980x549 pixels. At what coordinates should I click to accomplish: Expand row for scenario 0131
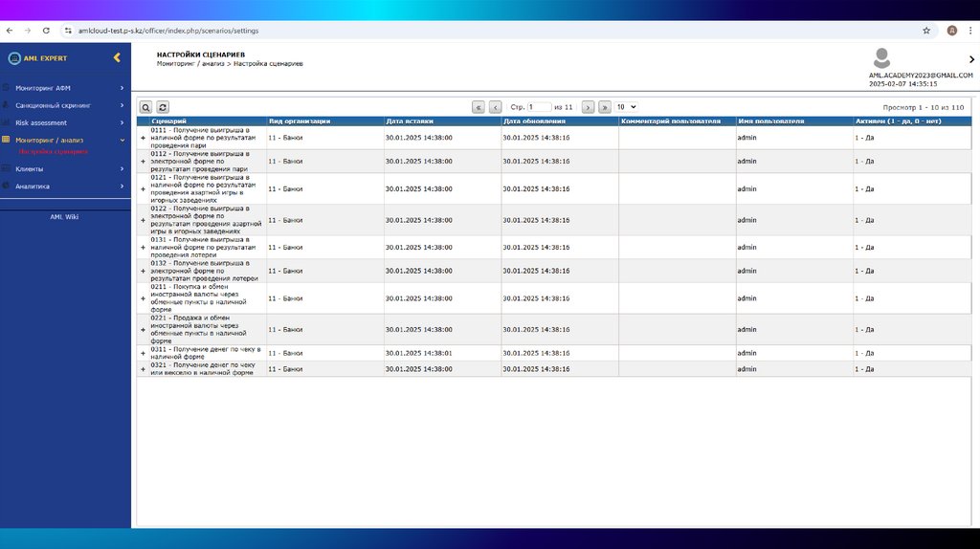coord(144,248)
